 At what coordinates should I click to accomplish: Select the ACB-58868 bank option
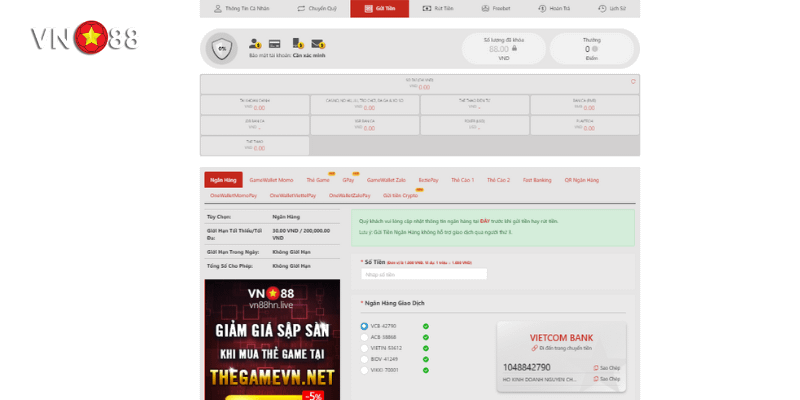pyautogui.click(x=364, y=337)
